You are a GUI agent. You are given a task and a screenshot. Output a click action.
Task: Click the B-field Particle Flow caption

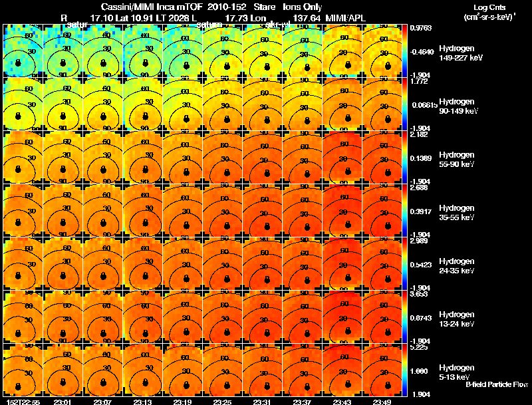(497, 384)
